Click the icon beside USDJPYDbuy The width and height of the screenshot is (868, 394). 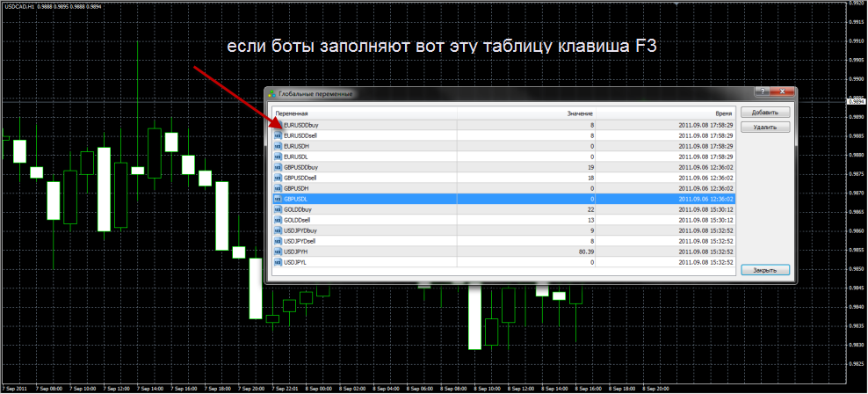coord(278,230)
